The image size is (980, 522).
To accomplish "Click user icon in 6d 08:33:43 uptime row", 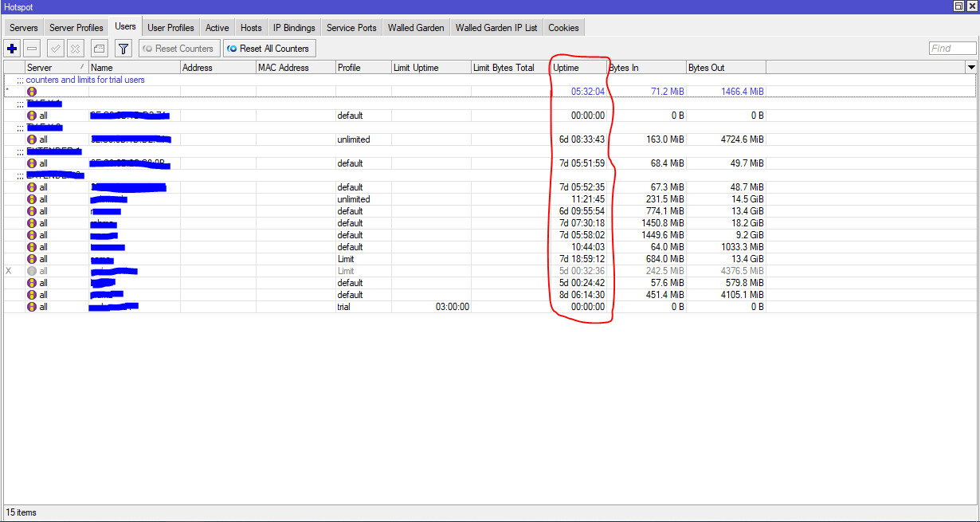I will pos(32,139).
